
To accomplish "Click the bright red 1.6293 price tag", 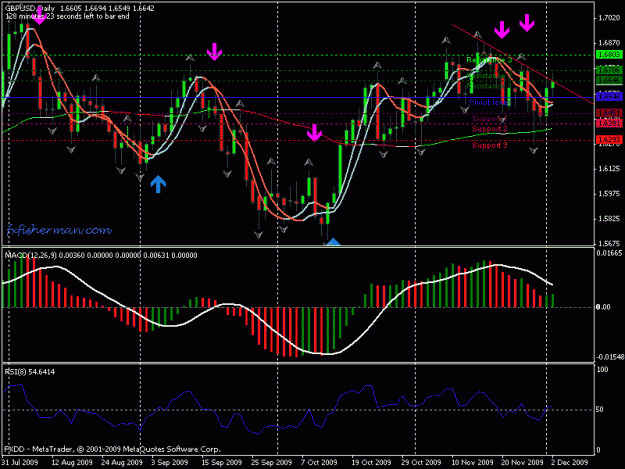I will tap(609, 139).
